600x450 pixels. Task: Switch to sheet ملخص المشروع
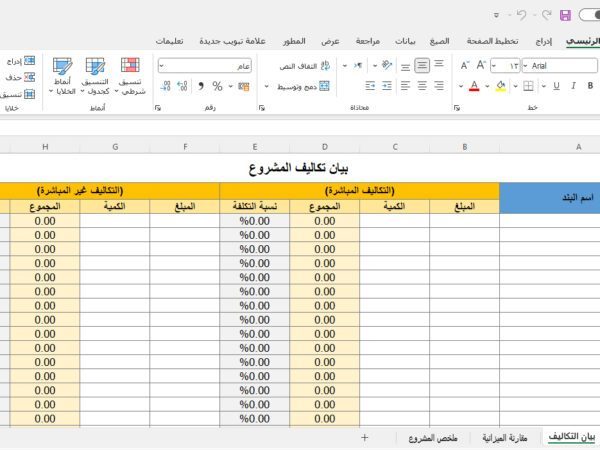433,437
